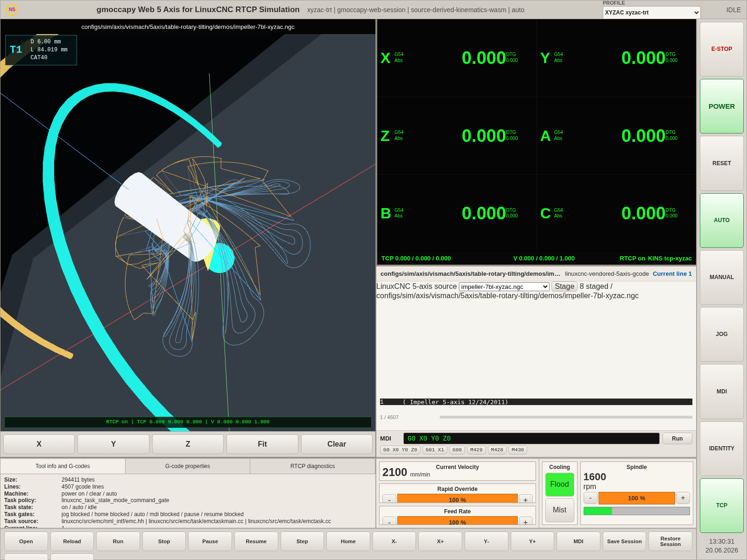Open the Tool info and G-codes tab

pos(63,466)
